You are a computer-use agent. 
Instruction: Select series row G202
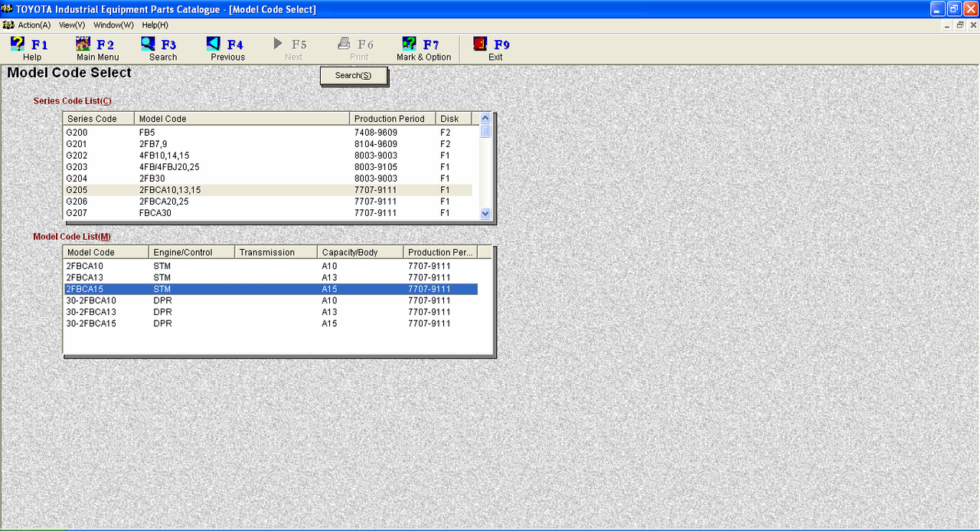click(268, 156)
